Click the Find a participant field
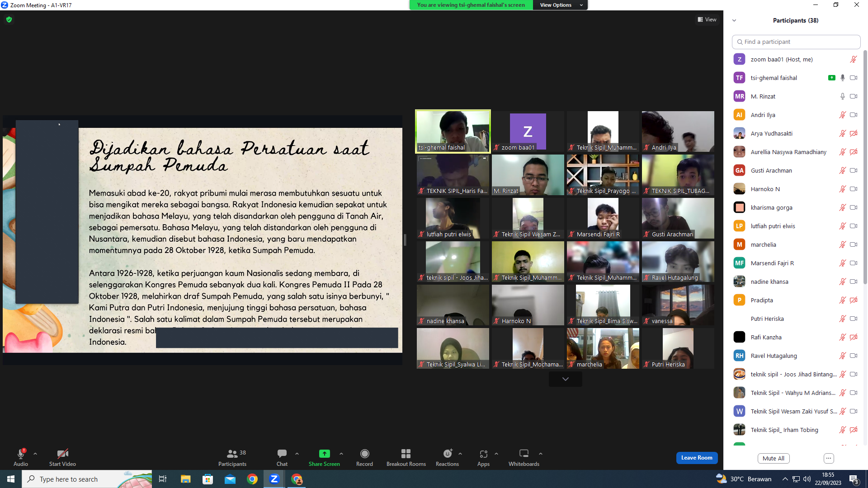Image resolution: width=868 pixels, height=488 pixels. (796, 42)
